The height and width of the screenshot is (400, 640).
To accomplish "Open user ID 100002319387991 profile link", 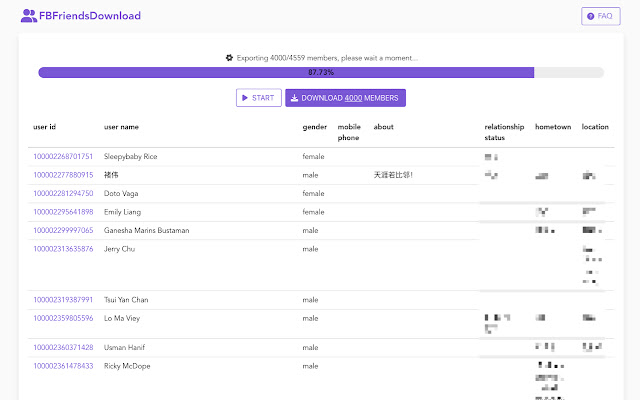I will pyautogui.click(x=63, y=300).
